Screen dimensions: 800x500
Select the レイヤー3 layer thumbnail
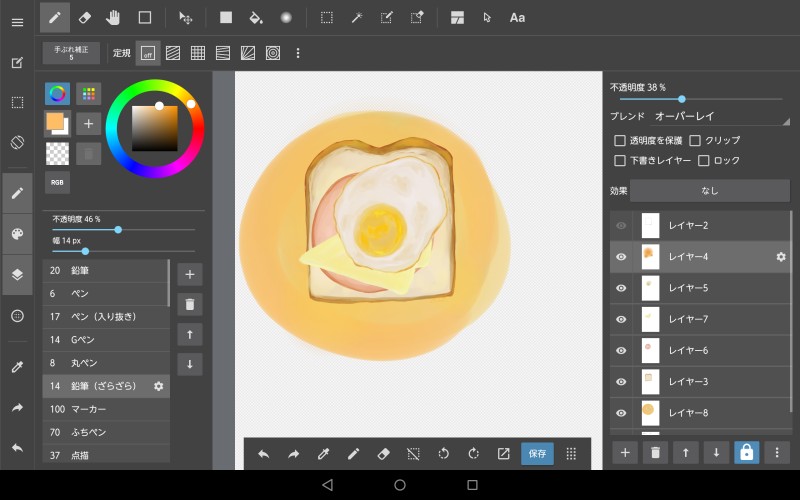point(651,381)
